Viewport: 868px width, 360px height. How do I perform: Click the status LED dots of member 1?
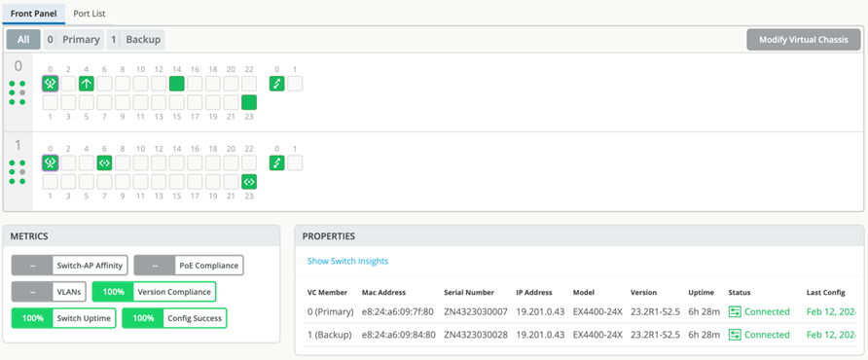(18, 171)
